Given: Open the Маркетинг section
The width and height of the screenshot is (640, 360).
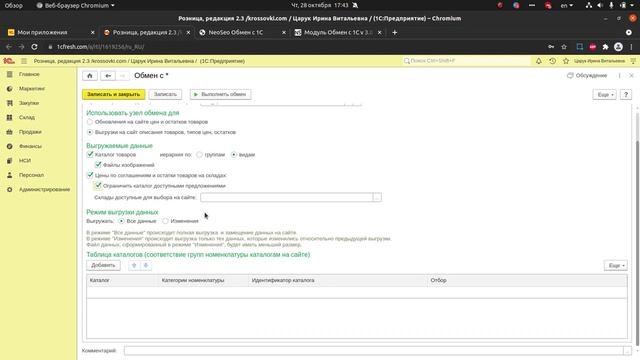Looking at the screenshot, I should (31, 89).
